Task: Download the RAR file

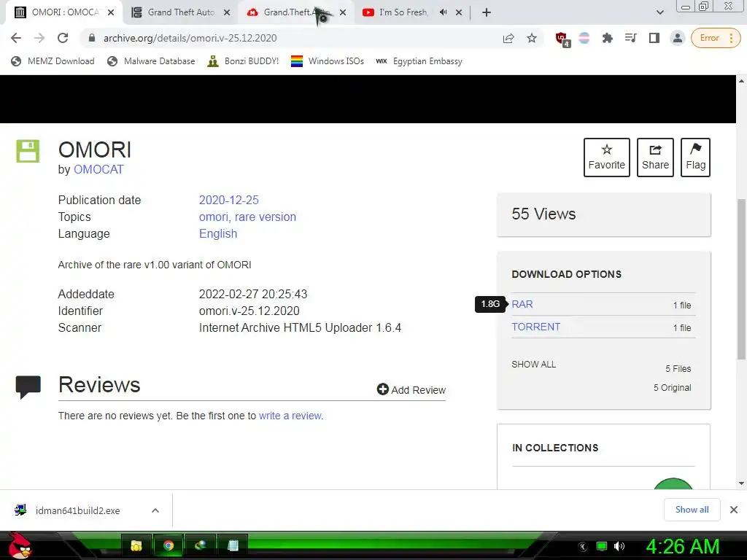Action: (x=522, y=304)
